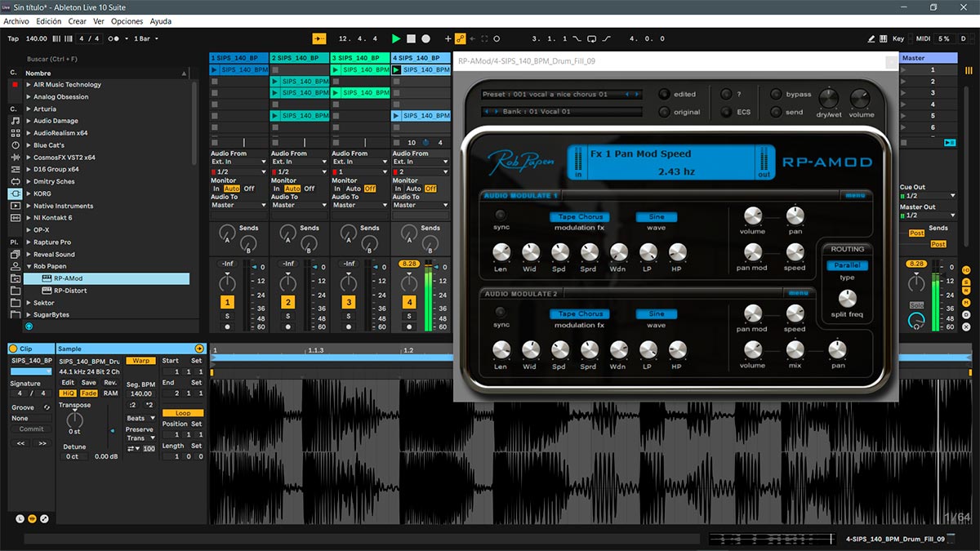The image size is (980, 551).
Task: Open track 1 Audio From Ext. In dropdown
Action: coord(238,162)
